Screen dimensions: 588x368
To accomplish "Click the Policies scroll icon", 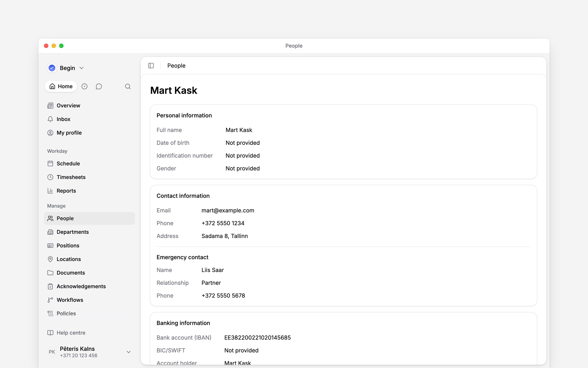I will (x=50, y=314).
